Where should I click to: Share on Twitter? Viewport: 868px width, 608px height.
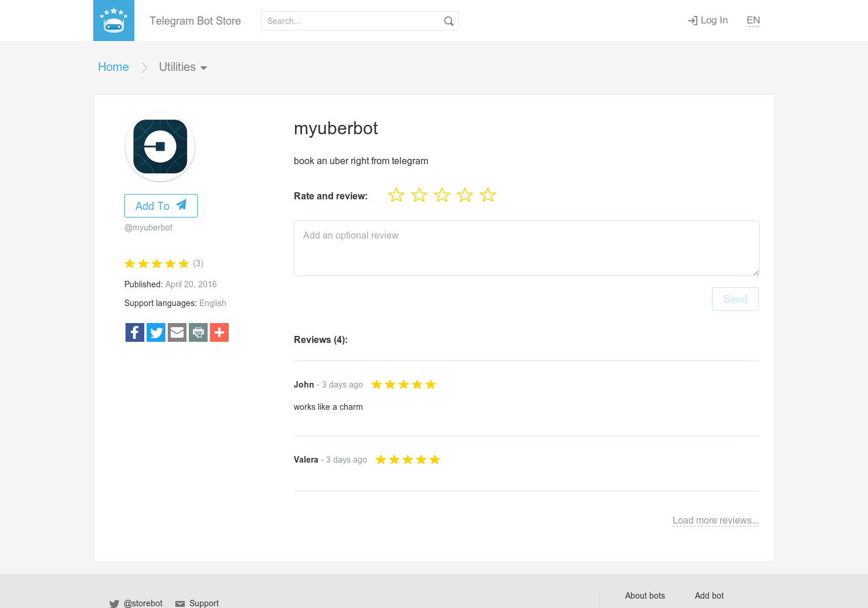click(x=156, y=332)
